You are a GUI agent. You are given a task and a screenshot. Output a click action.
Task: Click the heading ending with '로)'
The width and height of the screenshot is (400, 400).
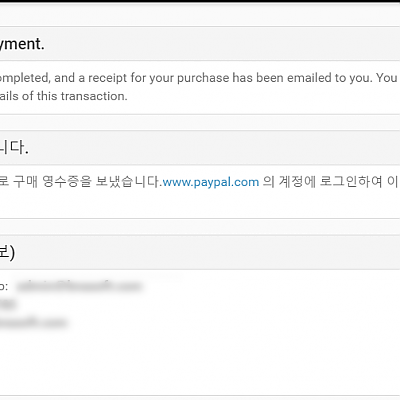(x=7, y=253)
